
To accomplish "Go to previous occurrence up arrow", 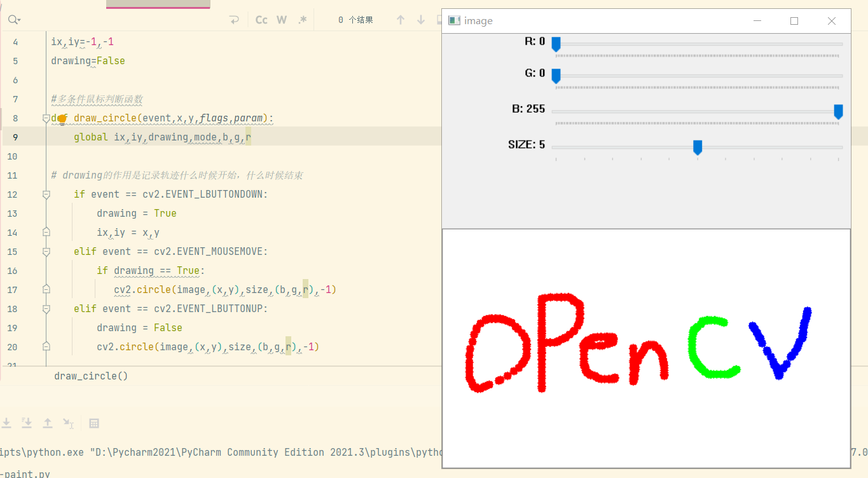I will coord(401,20).
